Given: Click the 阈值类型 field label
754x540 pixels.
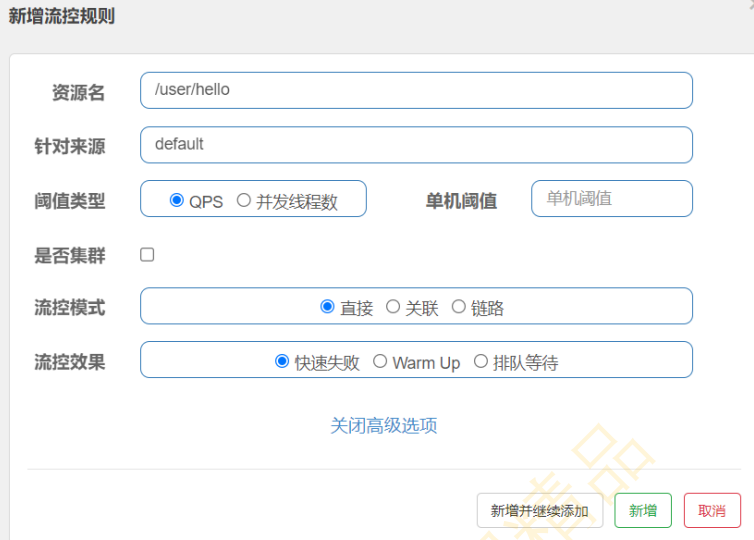Looking at the screenshot, I should [70, 200].
